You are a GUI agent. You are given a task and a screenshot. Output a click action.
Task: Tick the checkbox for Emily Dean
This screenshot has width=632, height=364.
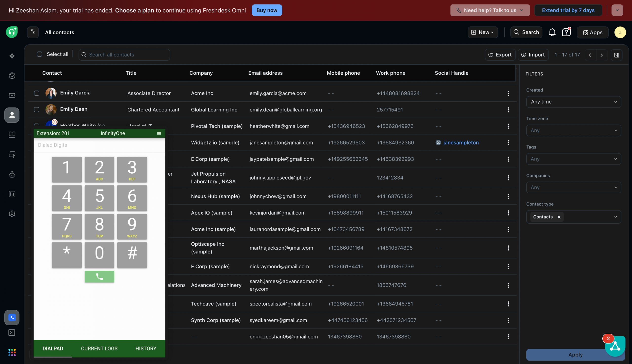37,110
